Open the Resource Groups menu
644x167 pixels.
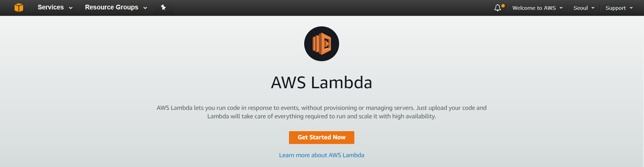[116, 8]
